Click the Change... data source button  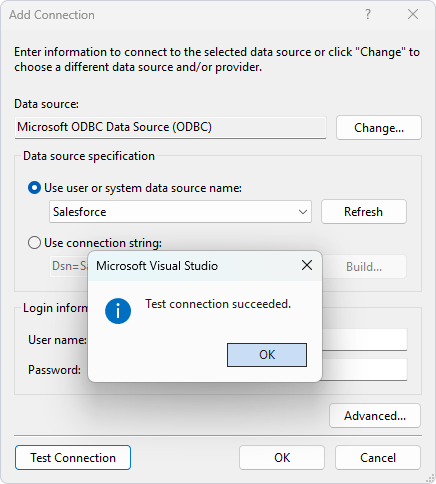pyautogui.click(x=379, y=128)
